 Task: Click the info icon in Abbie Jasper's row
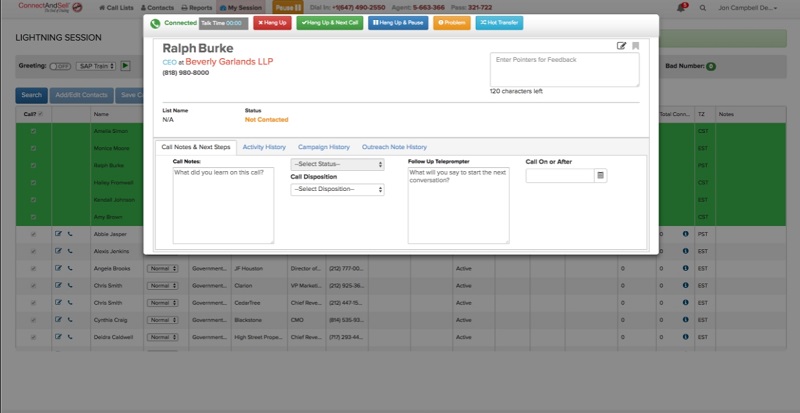685,234
